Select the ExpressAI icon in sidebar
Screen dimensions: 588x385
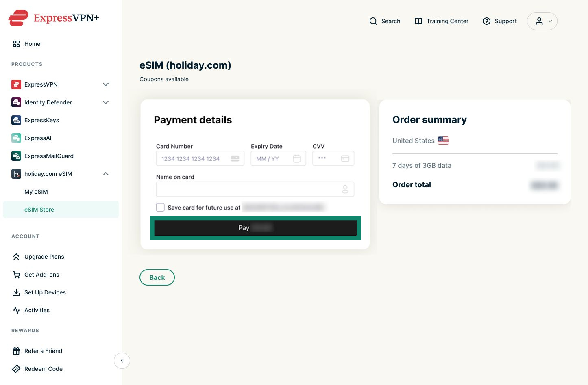tap(16, 138)
